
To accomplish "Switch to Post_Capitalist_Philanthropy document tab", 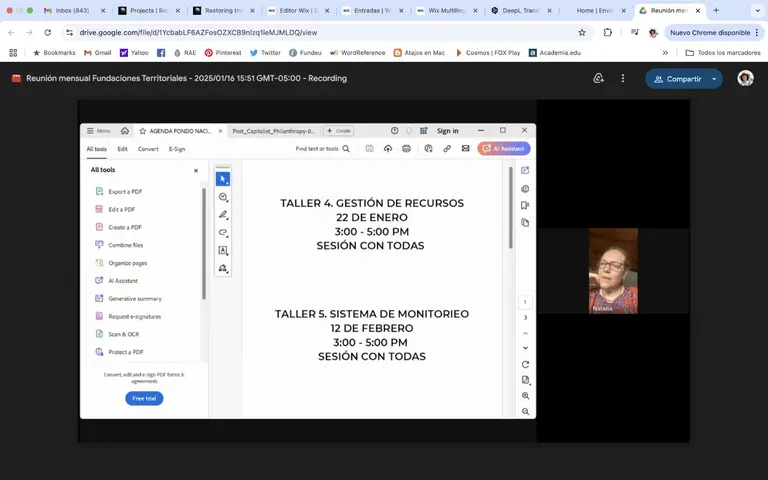I will pos(273,131).
